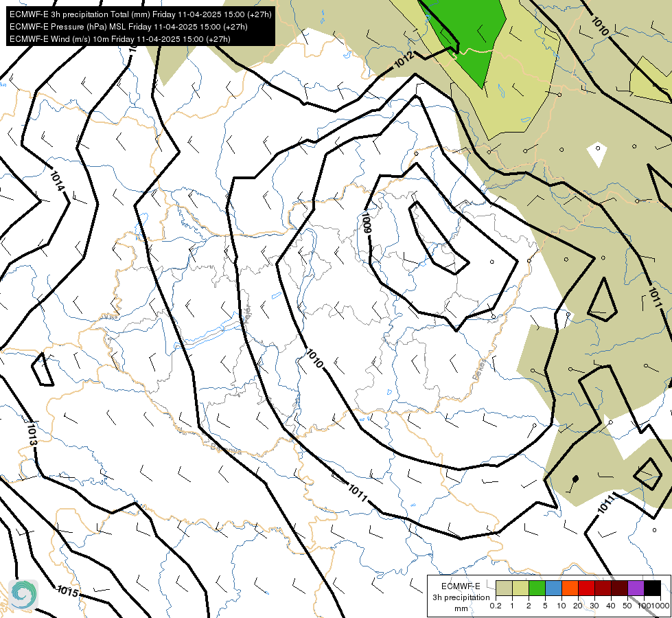Click the 'Baranya' county label
The image size is (672, 618).
click(226, 449)
